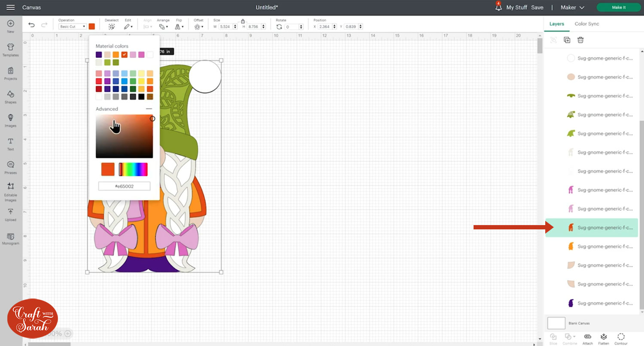
Task: Click the Undo arrow
Action: 31,25
